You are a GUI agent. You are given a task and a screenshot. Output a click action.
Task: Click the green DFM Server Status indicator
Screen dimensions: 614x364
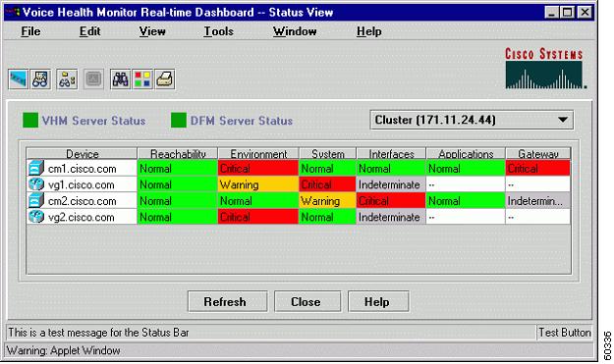coord(179,120)
